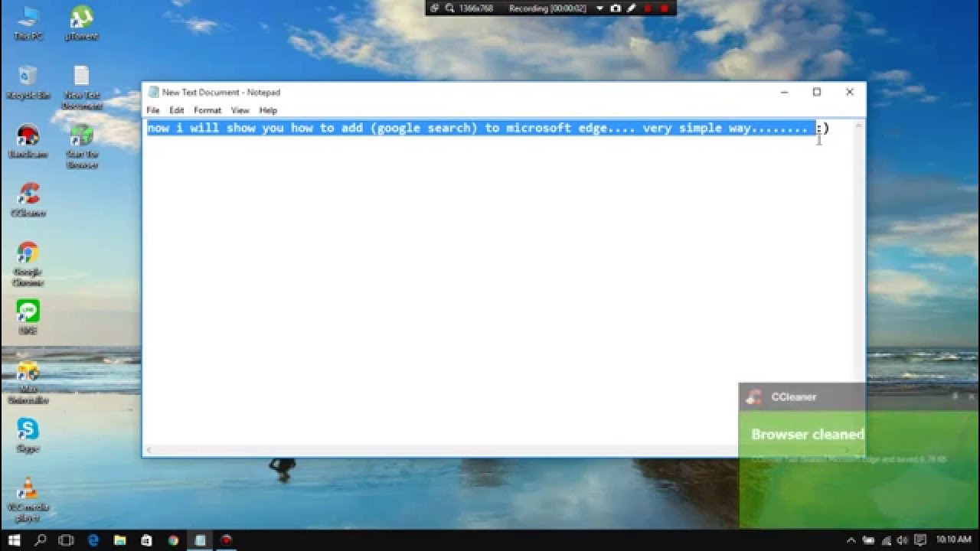Click the recording bar magnifier icon
Image resolution: width=980 pixels, height=551 pixels.
click(449, 8)
